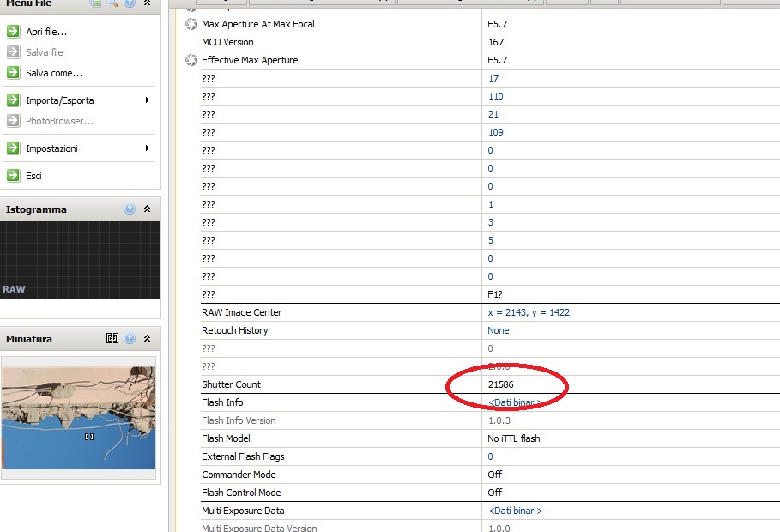This screenshot has height=532, width=780.
Task: Open the Flash Info Dati binari link
Action: [515, 402]
